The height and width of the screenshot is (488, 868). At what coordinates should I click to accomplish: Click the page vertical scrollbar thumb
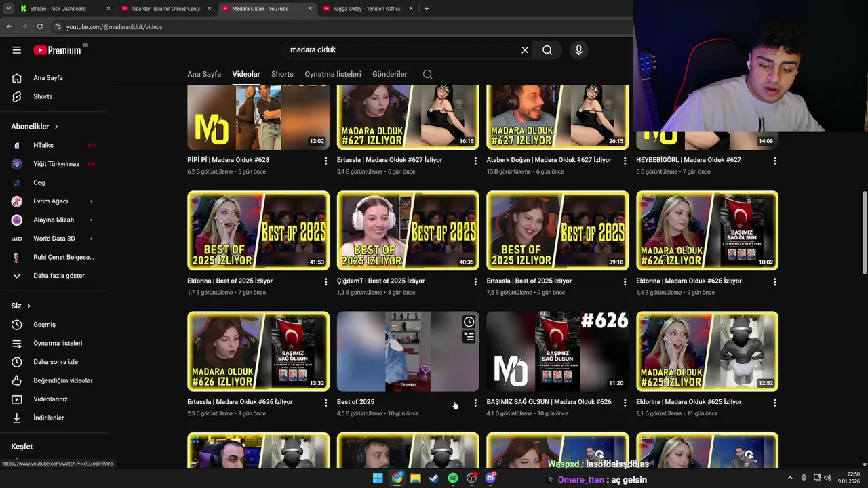pos(864,232)
